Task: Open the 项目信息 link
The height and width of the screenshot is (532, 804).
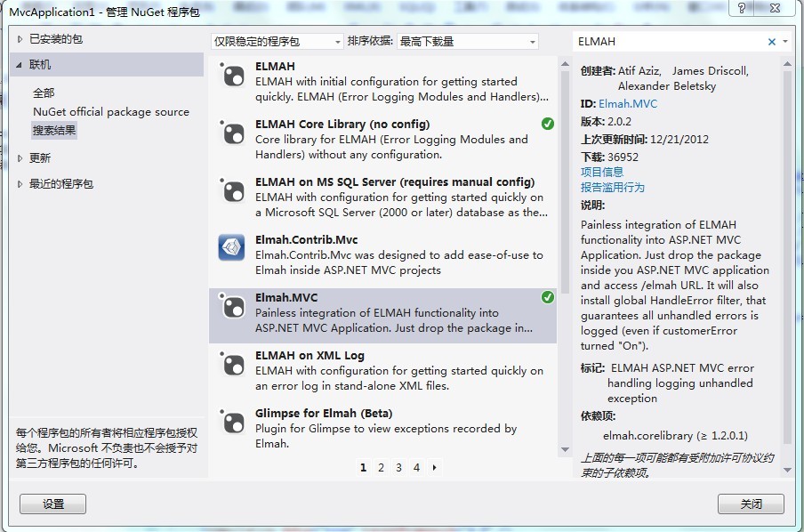Action: 602,172
